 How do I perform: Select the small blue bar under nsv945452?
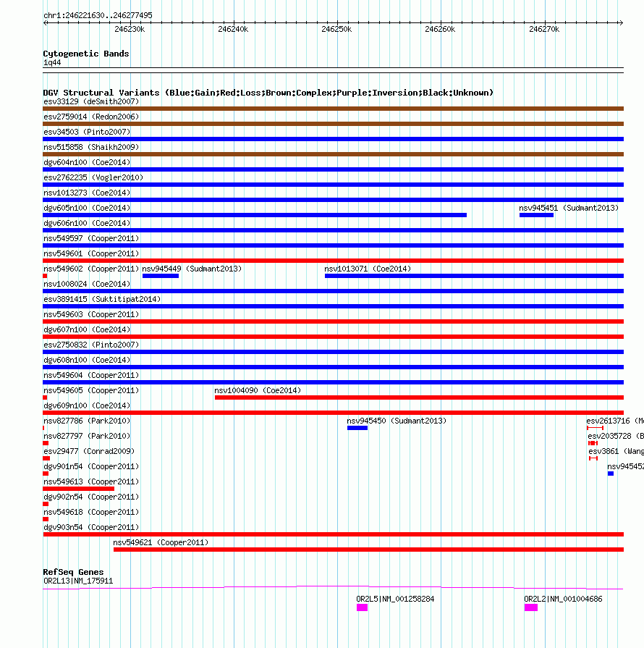tap(611, 474)
